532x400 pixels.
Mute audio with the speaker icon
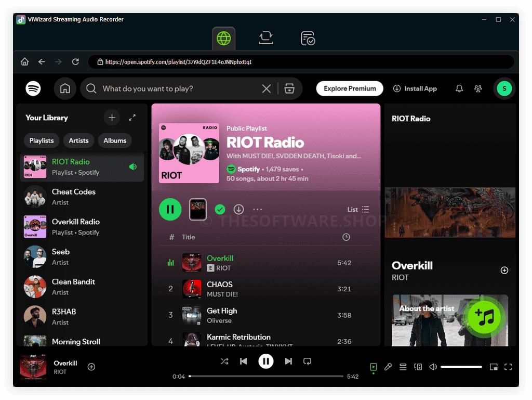click(x=433, y=367)
